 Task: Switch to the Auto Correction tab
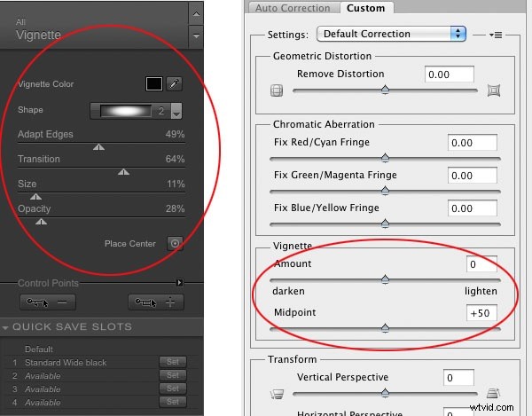pos(293,8)
